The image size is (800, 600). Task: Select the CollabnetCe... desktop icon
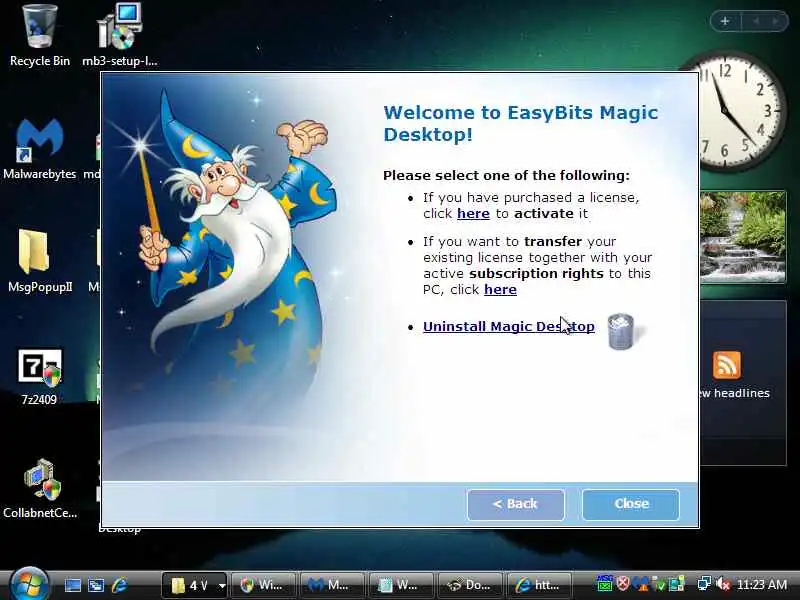(40, 489)
